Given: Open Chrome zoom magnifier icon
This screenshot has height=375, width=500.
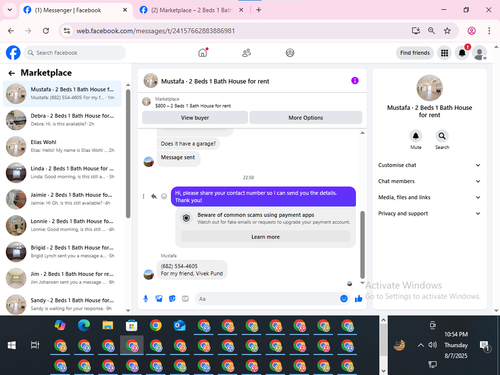Looking at the screenshot, I should 431,31.
